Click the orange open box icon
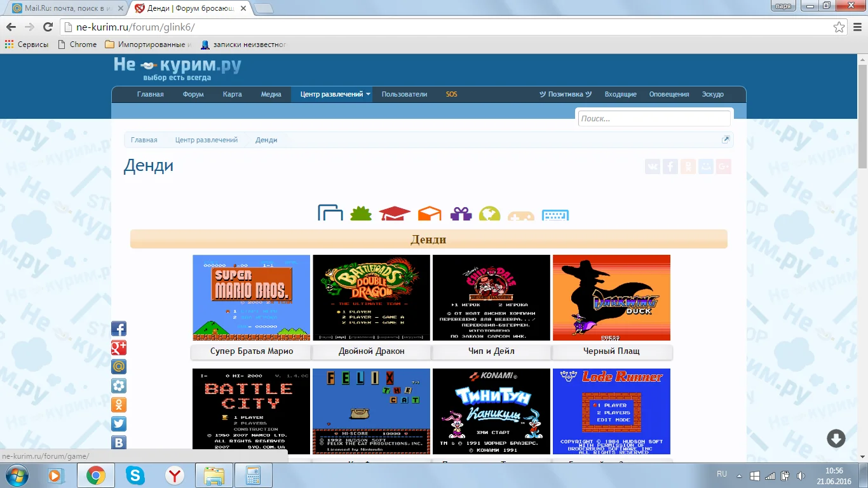Screen dimensions: 868x488 click(430, 213)
